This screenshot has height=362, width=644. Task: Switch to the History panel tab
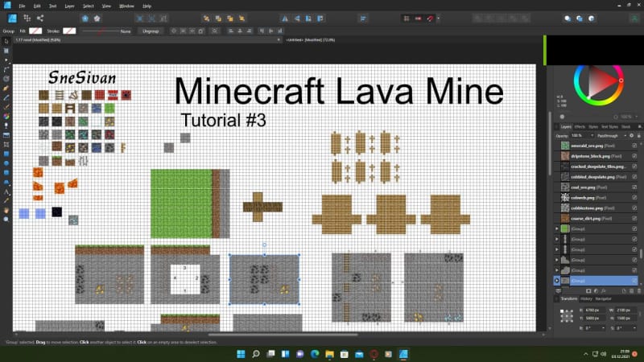pos(586,298)
